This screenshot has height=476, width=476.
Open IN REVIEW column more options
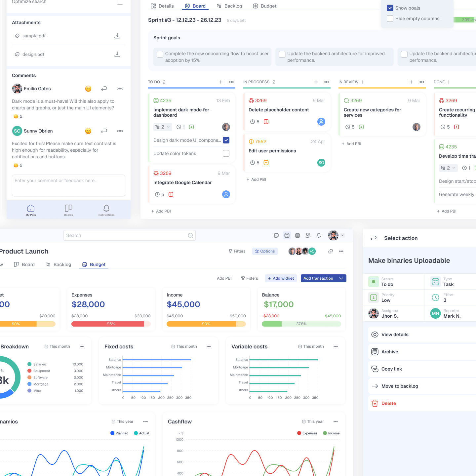pyautogui.click(x=422, y=82)
